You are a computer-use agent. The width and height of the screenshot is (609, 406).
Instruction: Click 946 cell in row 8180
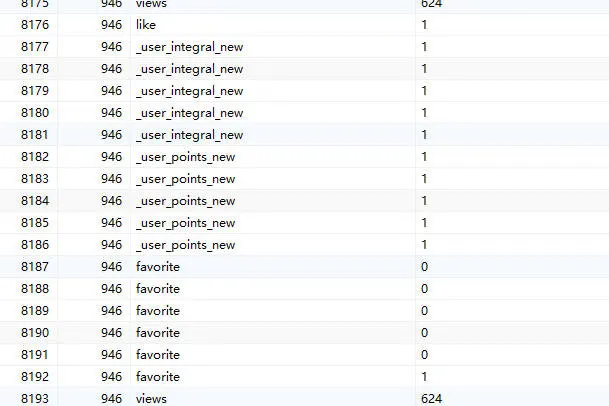click(x=111, y=113)
